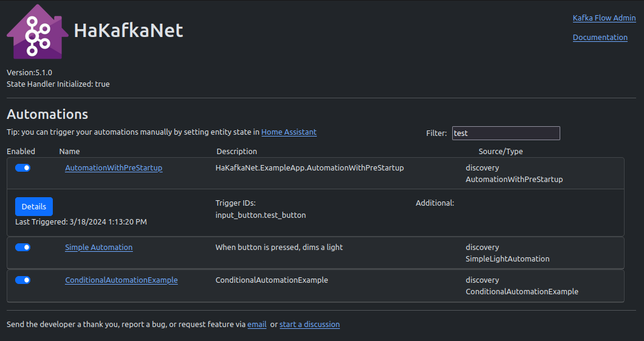
Task: Click the Version:5.1.0 text
Action: click(x=30, y=73)
